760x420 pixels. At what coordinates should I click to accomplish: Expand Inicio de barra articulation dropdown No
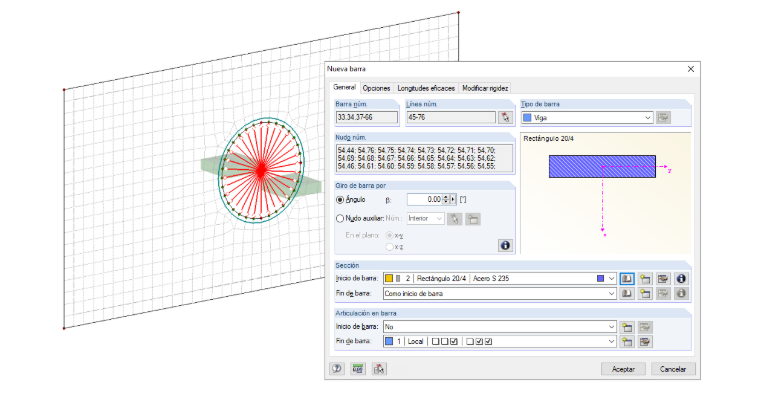pos(611,327)
